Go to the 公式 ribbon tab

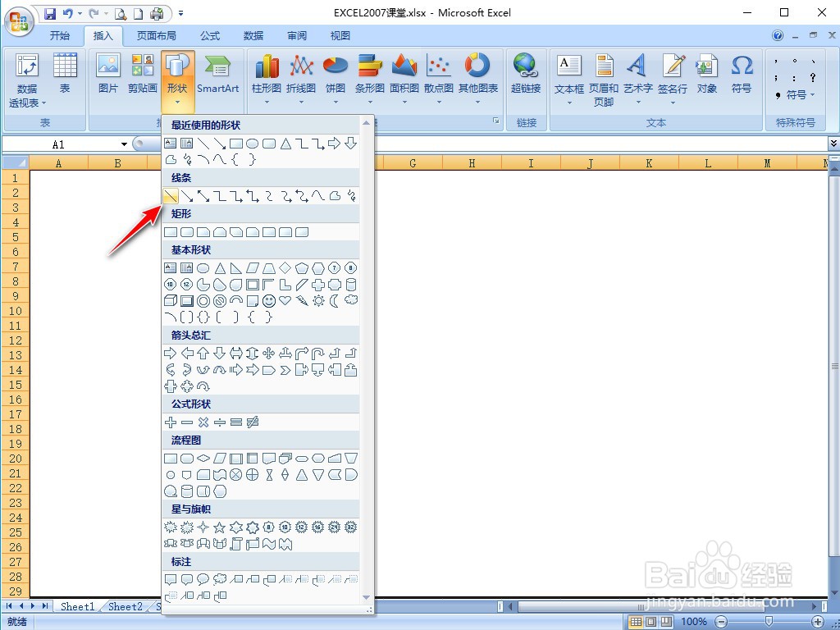point(210,36)
